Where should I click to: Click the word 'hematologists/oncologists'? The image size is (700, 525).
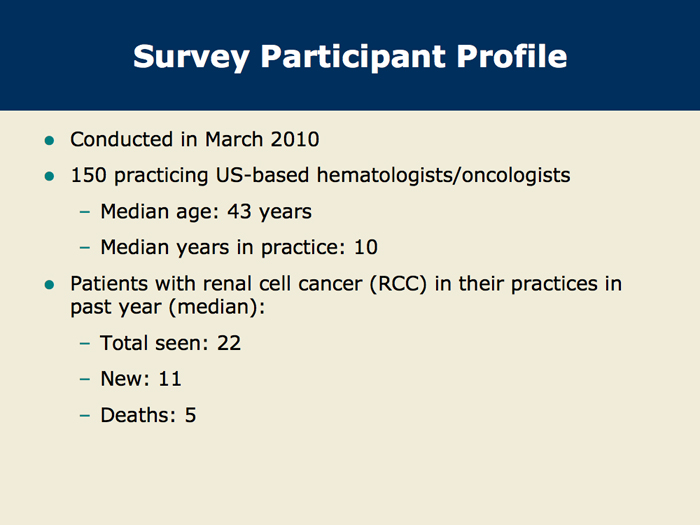click(443, 175)
